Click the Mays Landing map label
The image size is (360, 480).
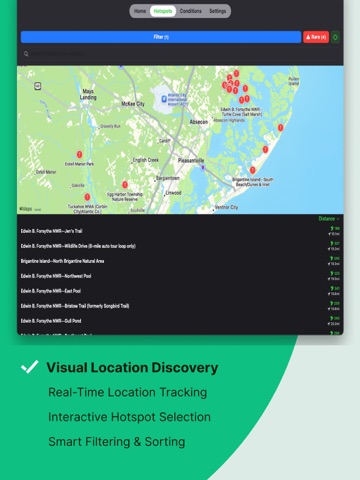tap(88, 94)
